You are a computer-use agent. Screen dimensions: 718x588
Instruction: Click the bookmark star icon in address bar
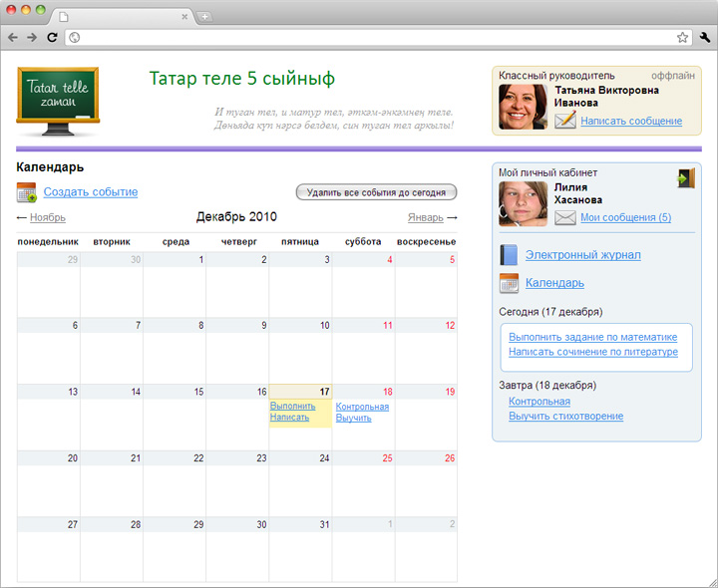(682, 38)
